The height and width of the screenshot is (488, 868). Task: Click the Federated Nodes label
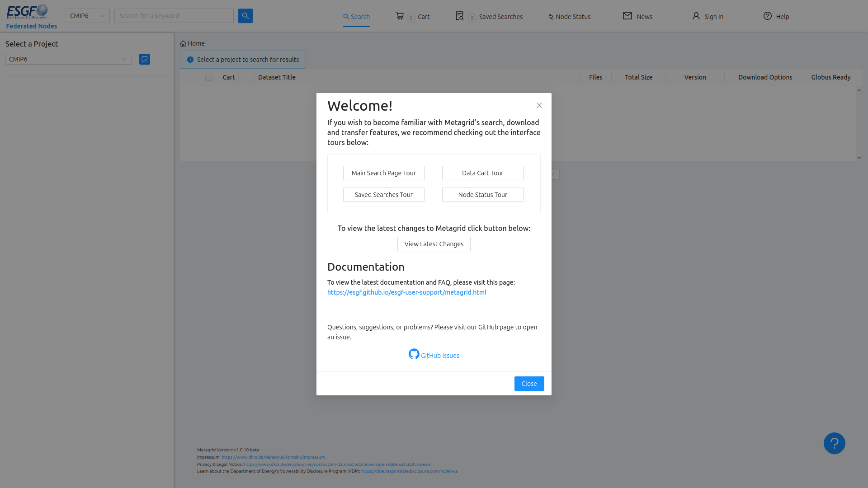[x=32, y=26]
